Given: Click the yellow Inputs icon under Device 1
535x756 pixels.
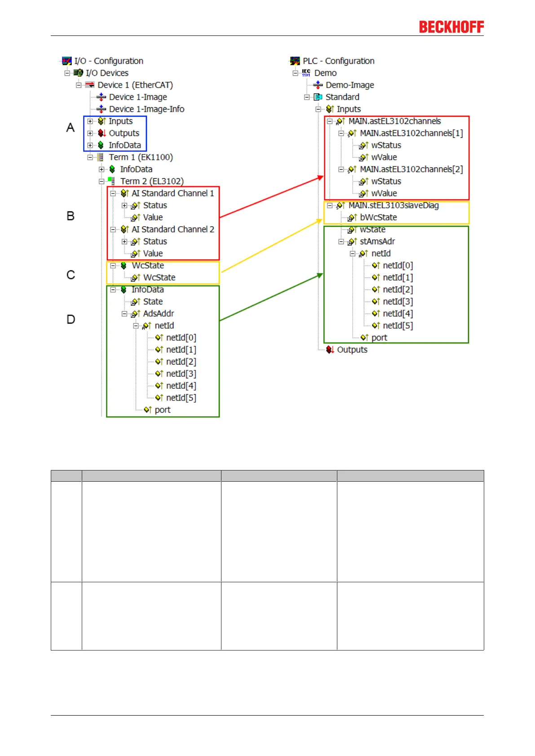Looking at the screenshot, I should [102, 121].
